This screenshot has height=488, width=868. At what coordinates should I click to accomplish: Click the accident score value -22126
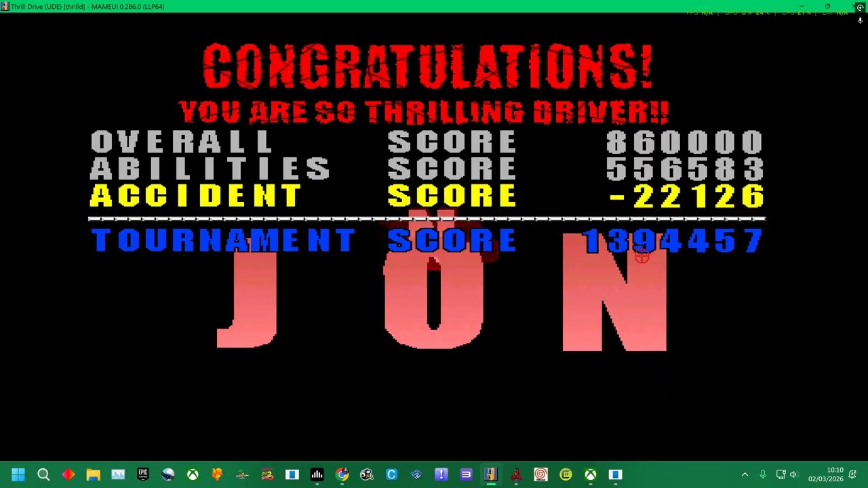point(686,197)
